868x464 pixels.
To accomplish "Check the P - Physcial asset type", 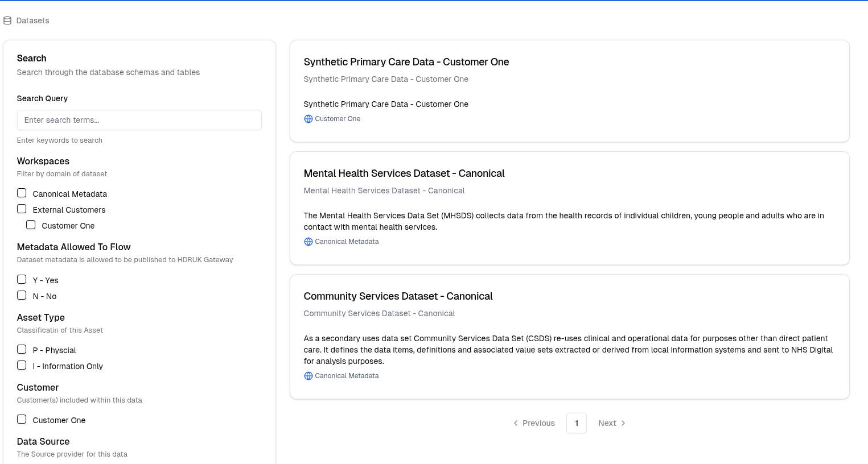I will tap(22, 350).
